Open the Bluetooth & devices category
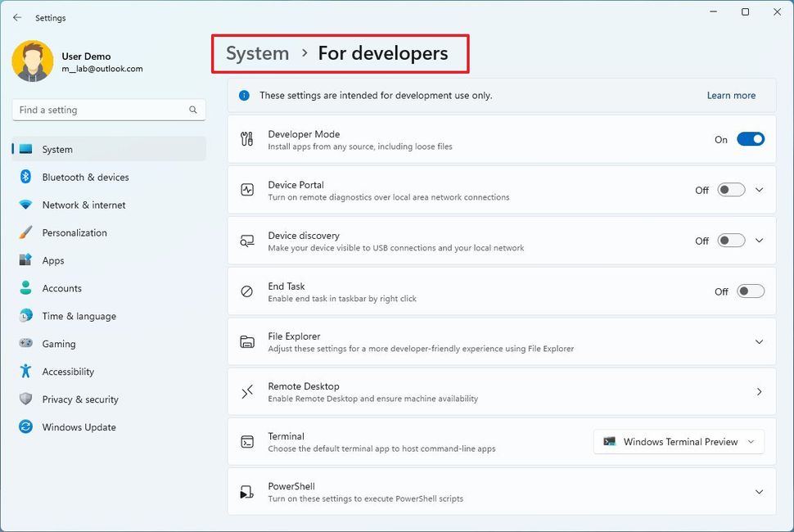 (x=108, y=177)
